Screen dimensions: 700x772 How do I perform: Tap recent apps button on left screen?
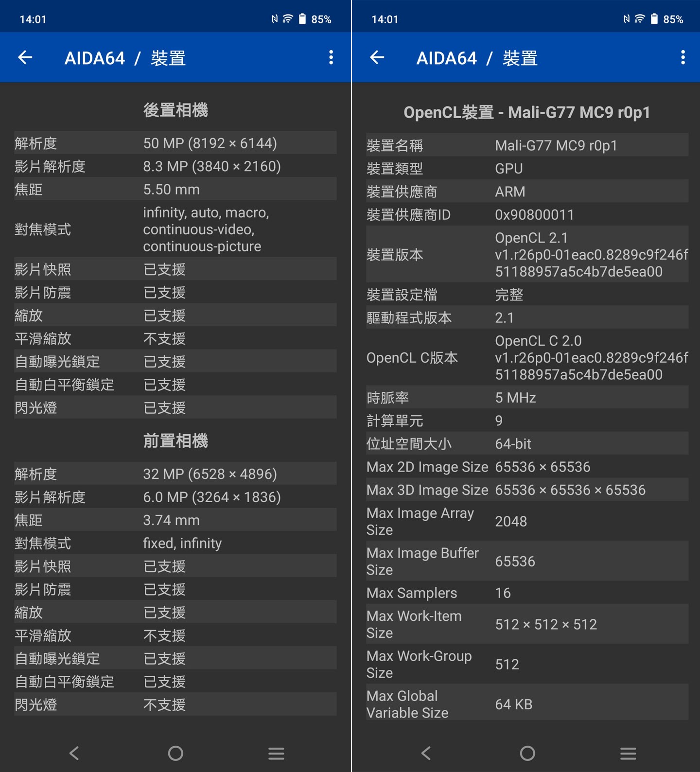pos(276,753)
